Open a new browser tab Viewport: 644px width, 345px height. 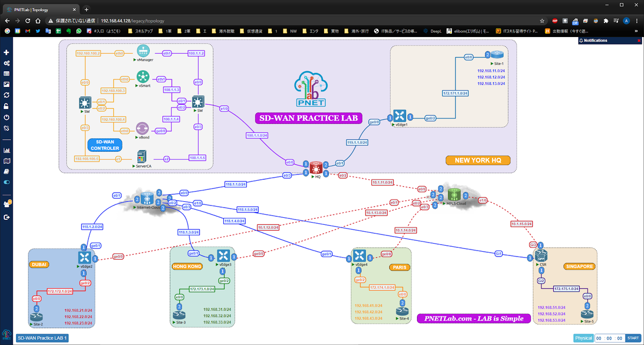(86, 9)
